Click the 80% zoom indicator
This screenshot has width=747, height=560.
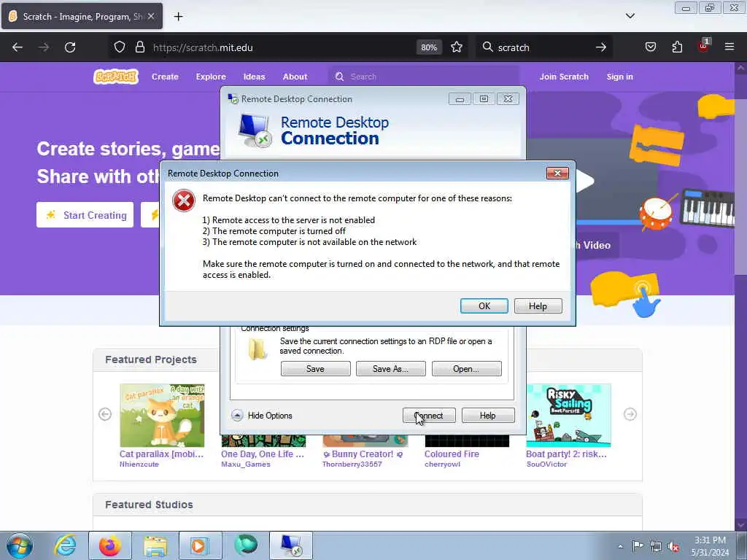pyautogui.click(x=429, y=47)
